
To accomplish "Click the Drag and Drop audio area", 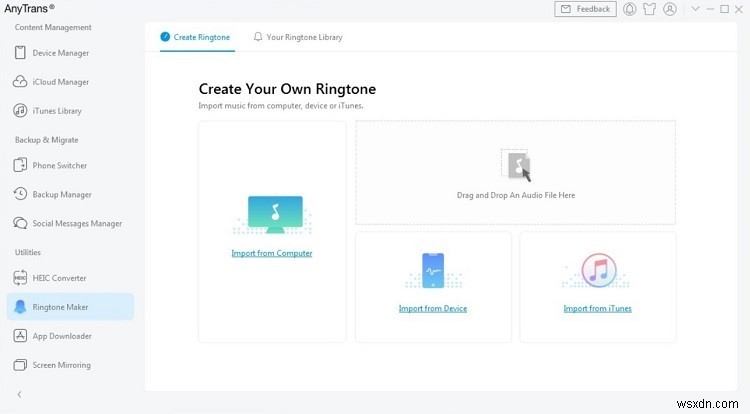I will (x=516, y=173).
